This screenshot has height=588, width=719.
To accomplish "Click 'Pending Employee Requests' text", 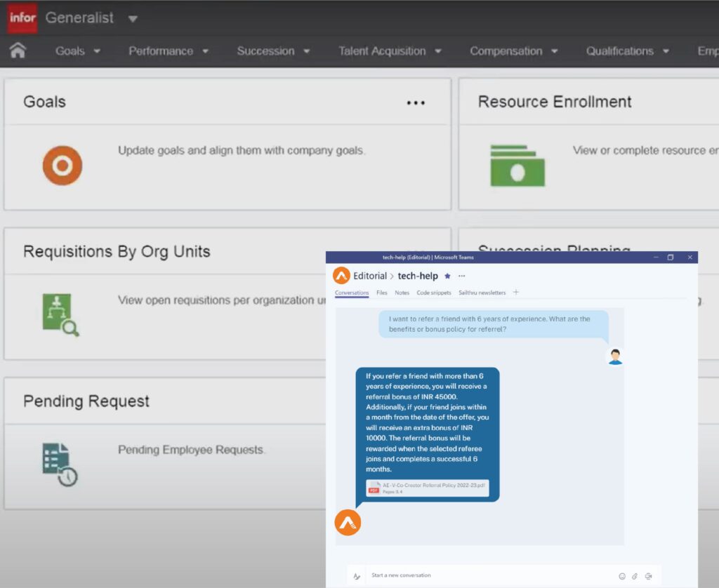I will pyautogui.click(x=191, y=450).
